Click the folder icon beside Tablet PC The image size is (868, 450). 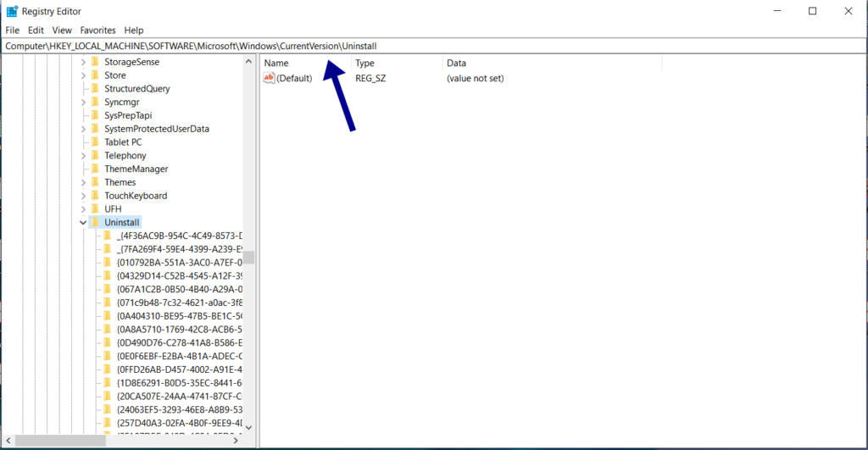pos(95,142)
